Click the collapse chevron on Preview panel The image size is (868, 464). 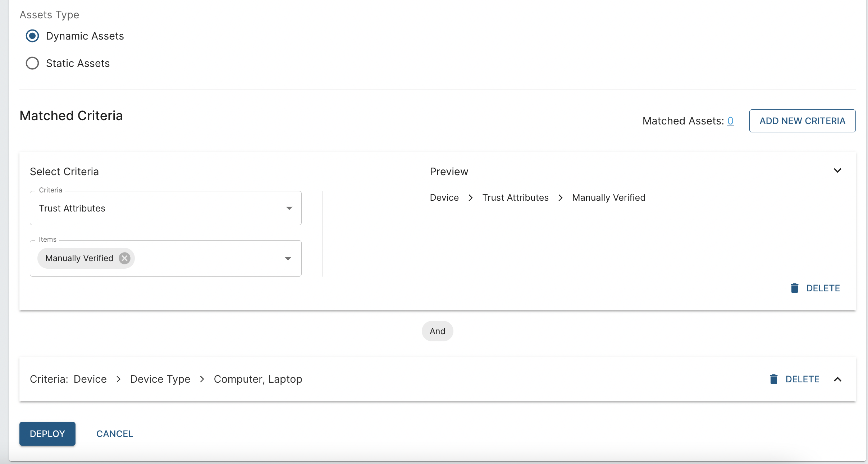click(x=837, y=170)
